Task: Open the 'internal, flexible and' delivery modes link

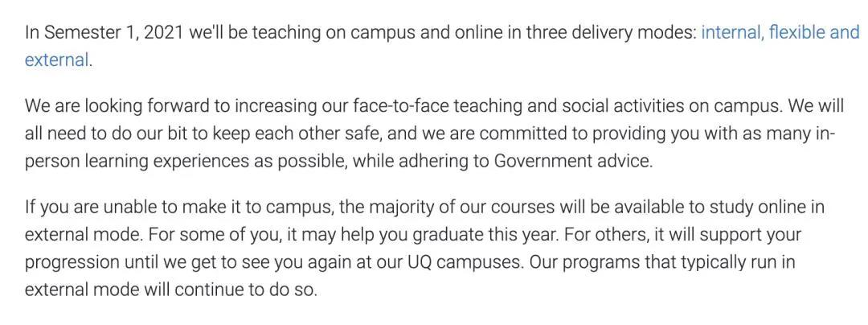Action: pos(780,33)
